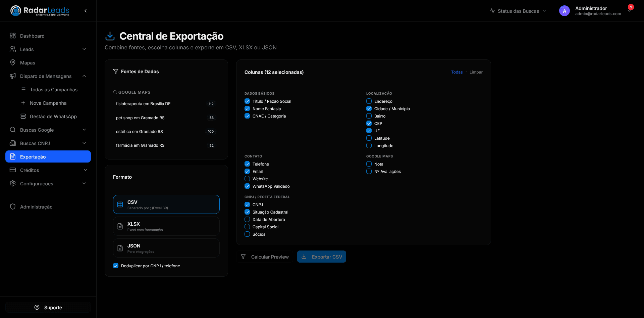The image size is (644, 318).
Task: Select all columns via Todas link
Action: [x=457, y=72]
